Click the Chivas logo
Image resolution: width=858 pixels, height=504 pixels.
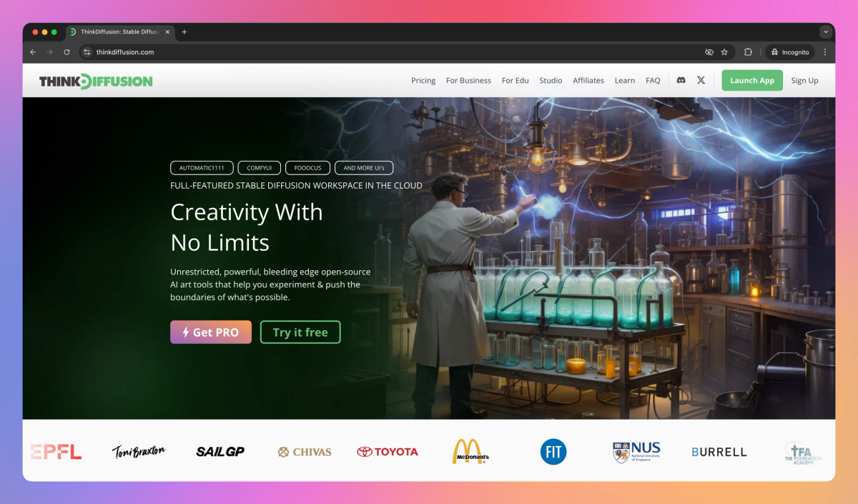point(305,452)
